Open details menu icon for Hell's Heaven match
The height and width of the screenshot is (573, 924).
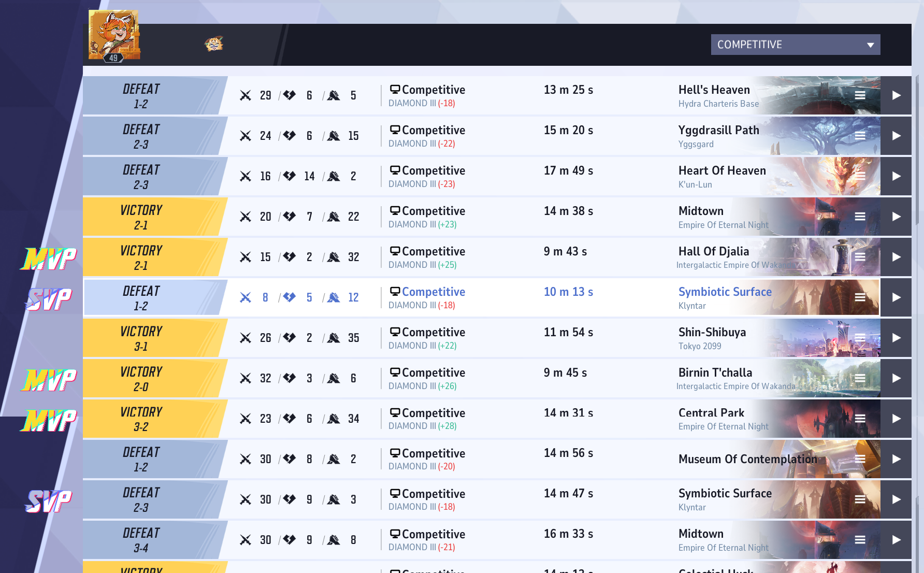(x=860, y=95)
